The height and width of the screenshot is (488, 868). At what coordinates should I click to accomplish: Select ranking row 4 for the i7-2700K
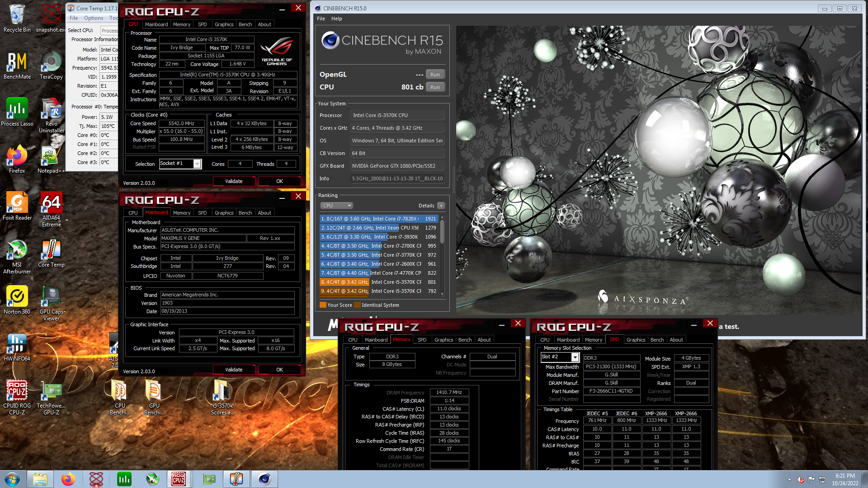[x=379, y=246]
